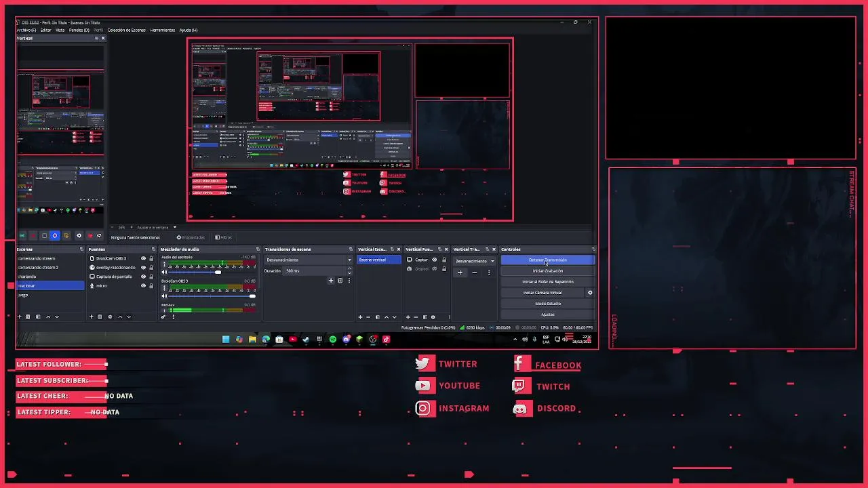Mute Audio del escritorio speaker
Screen dimensions: 868x488
click(164, 272)
